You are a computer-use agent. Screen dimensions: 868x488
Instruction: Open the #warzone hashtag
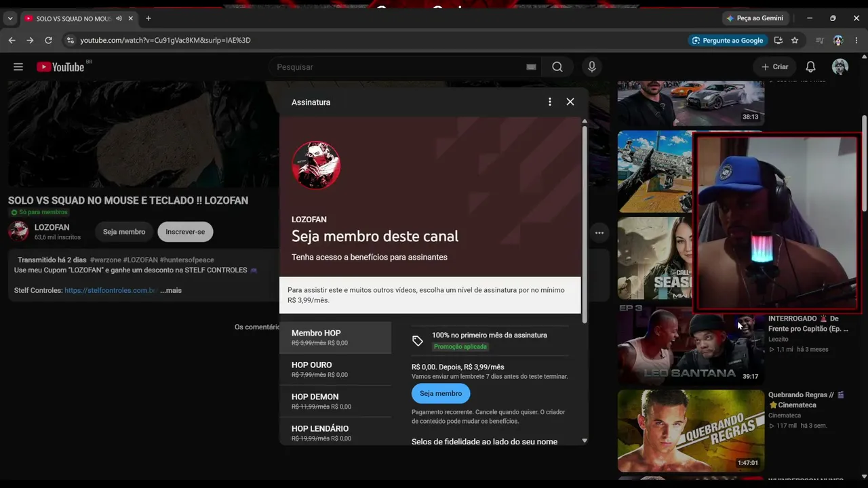click(x=105, y=260)
